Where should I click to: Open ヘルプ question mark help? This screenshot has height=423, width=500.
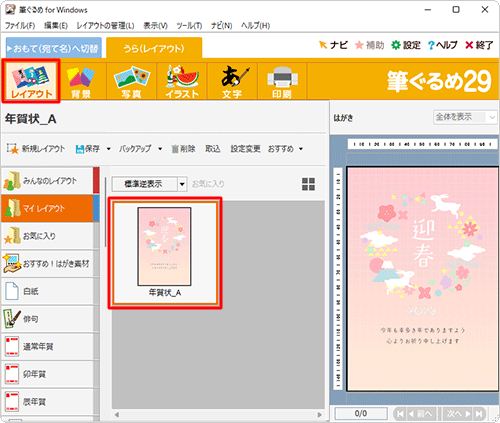tap(443, 45)
